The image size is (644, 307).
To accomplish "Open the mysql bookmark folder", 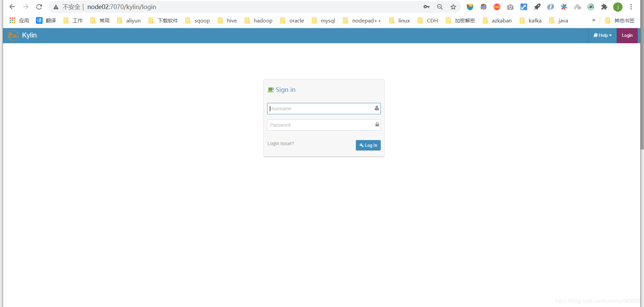I will coord(323,20).
